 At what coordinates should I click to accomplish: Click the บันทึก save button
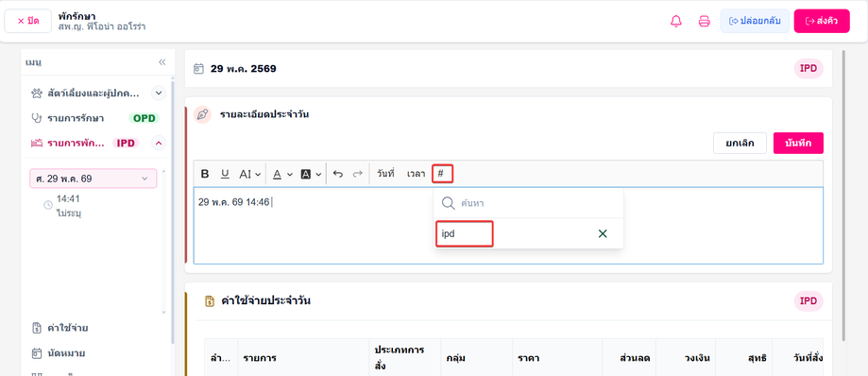pyautogui.click(x=798, y=143)
